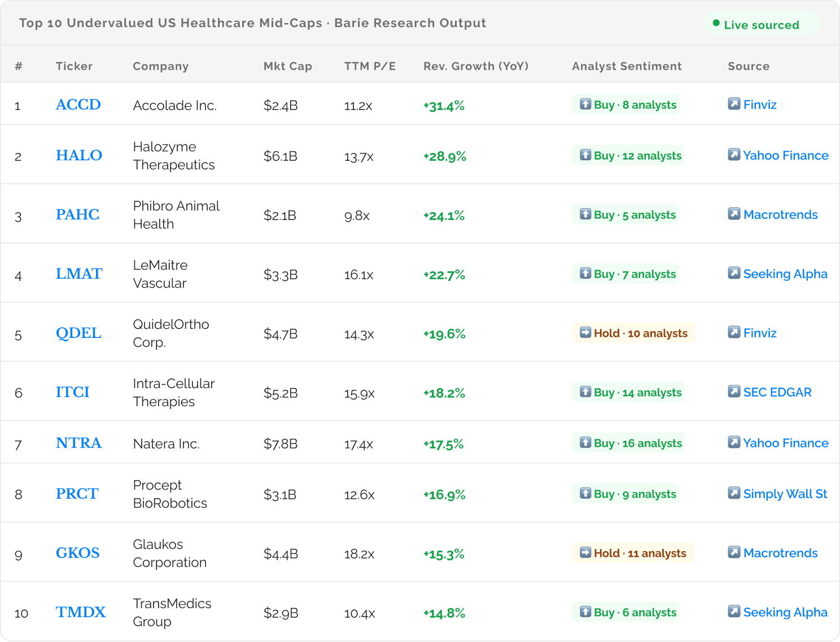840x642 pixels.
Task: Click the Mkt Cap column header
Action: click(287, 66)
